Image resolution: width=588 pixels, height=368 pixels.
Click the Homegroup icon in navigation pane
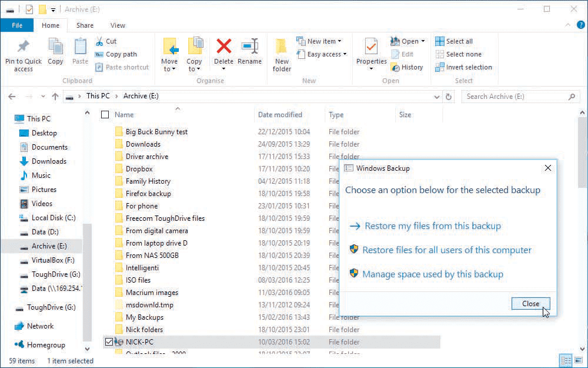tap(19, 344)
